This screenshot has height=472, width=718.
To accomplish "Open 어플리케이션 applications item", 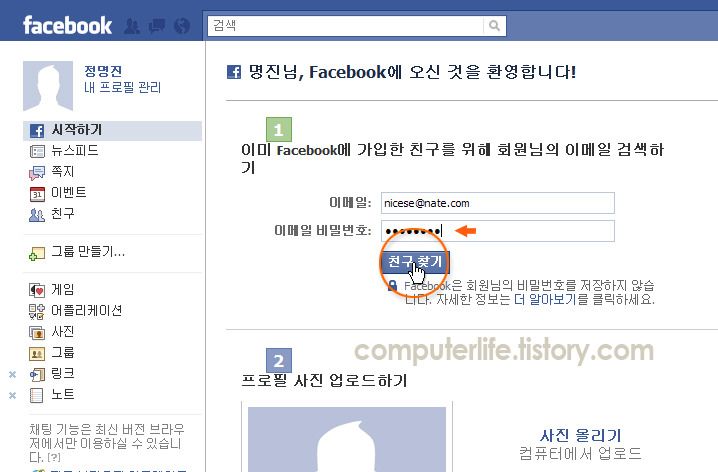I will click(76, 311).
